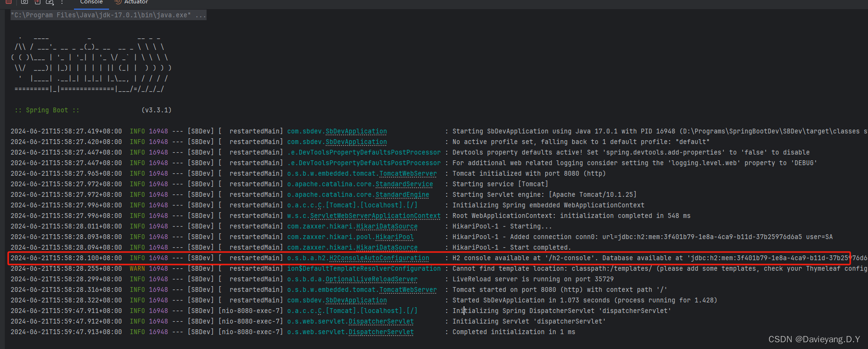The width and height of the screenshot is (868, 349).
Task: Click 'LiveReload server is running on port 35729' message
Action: [533, 279]
